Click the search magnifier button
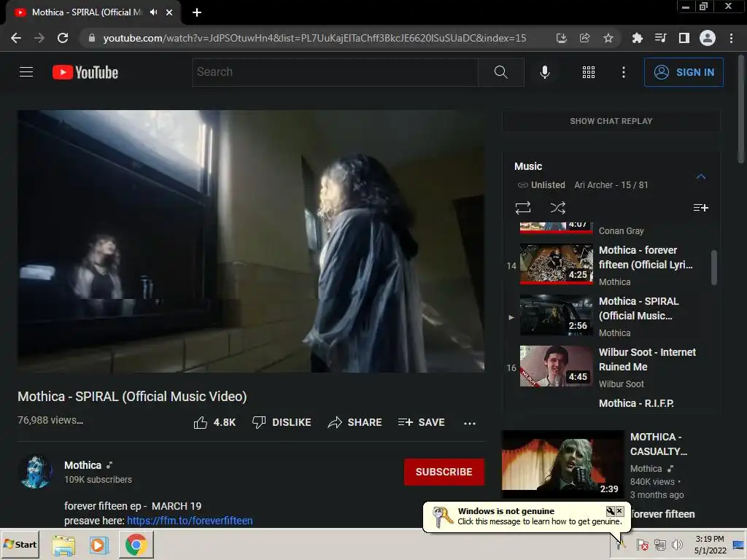The image size is (747, 560). [500, 72]
